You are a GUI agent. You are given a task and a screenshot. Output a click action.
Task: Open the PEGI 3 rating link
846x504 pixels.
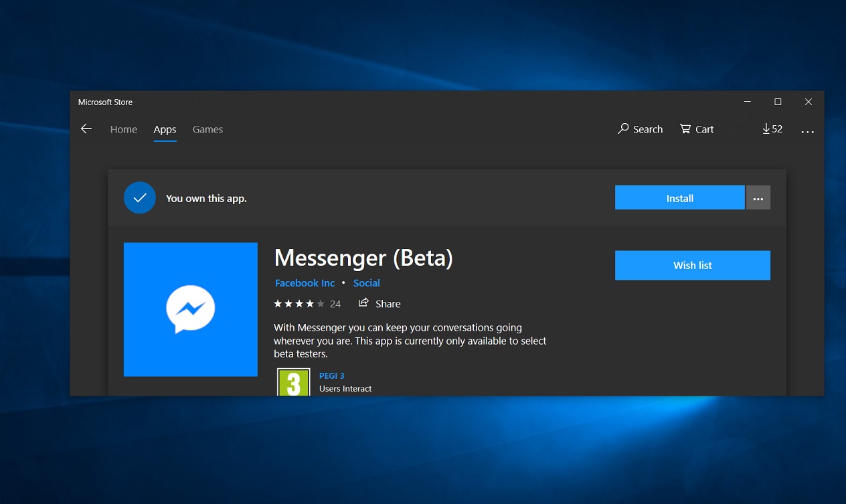[332, 376]
